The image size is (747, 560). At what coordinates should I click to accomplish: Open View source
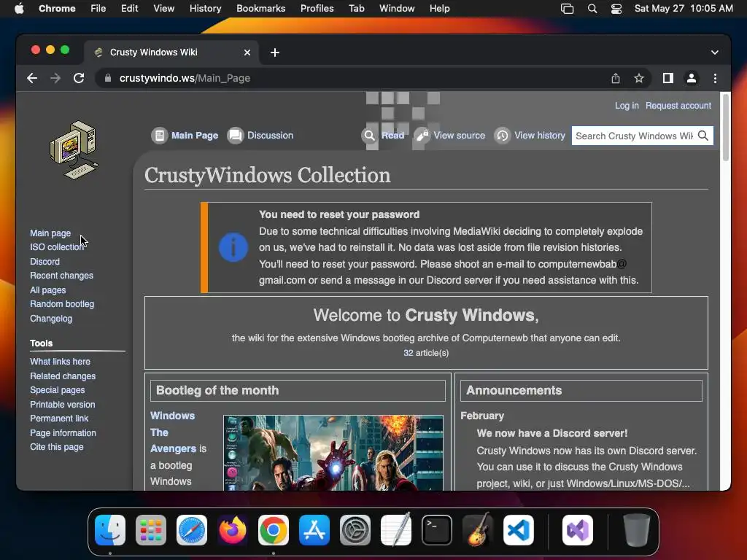(x=449, y=135)
